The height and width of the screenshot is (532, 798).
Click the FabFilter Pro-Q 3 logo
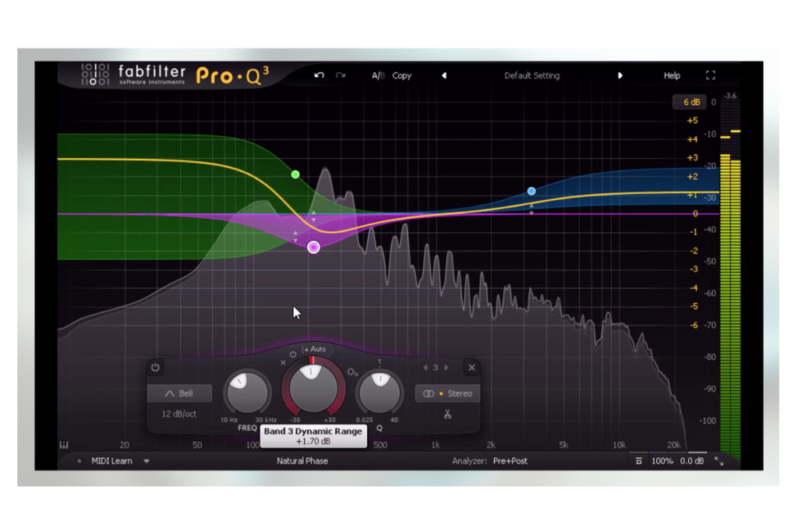point(175,76)
